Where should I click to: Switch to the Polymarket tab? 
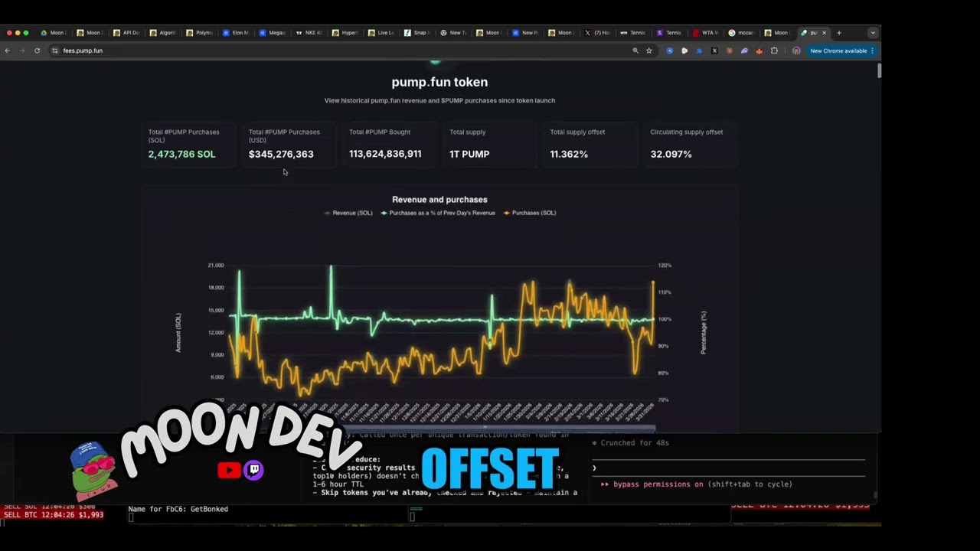[x=200, y=33]
